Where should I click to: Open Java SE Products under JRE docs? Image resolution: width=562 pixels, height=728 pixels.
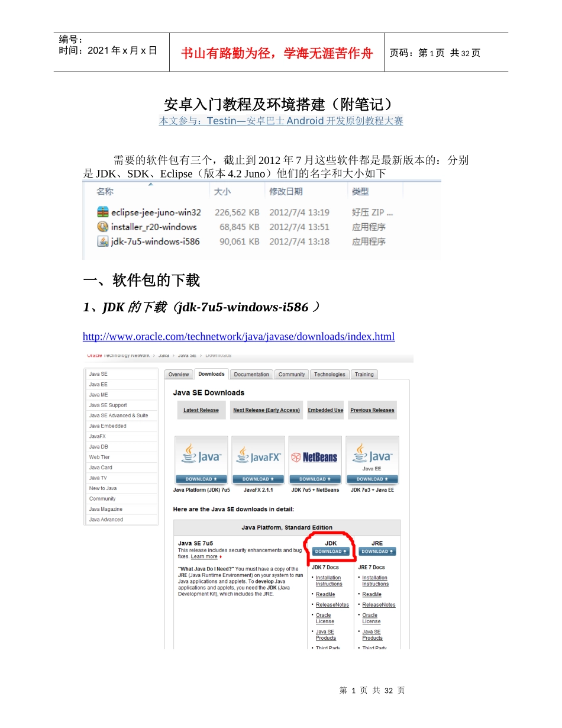coord(373,635)
